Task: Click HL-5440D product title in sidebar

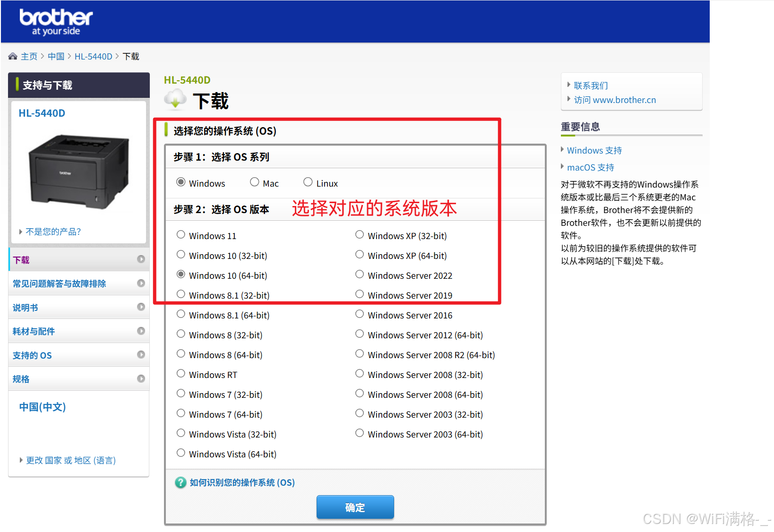Action: [x=42, y=113]
